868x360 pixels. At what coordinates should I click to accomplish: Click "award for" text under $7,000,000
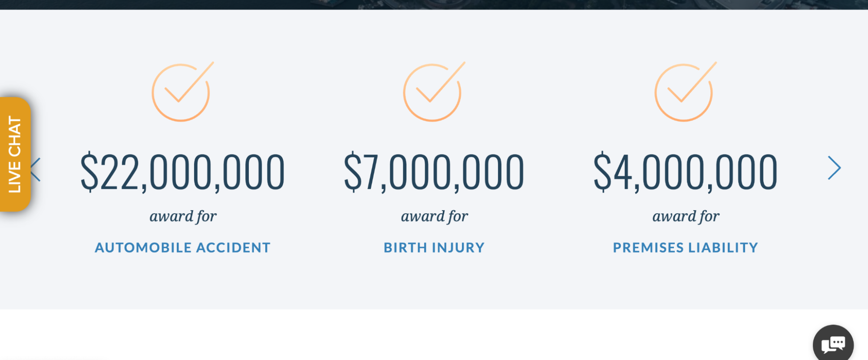click(434, 216)
